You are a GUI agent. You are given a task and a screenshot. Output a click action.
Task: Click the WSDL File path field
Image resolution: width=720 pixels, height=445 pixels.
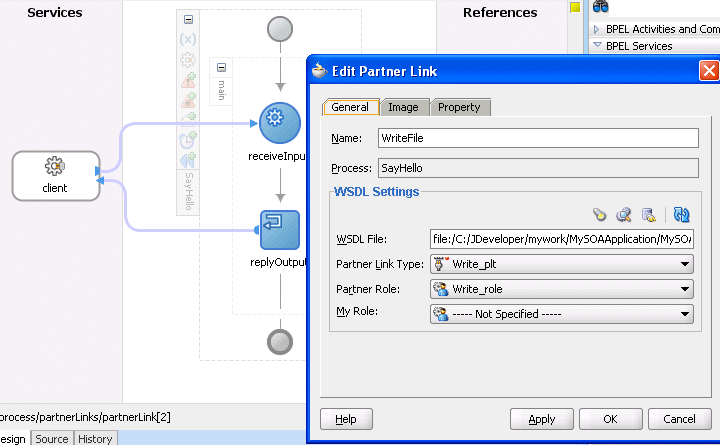click(x=562, y=239)
